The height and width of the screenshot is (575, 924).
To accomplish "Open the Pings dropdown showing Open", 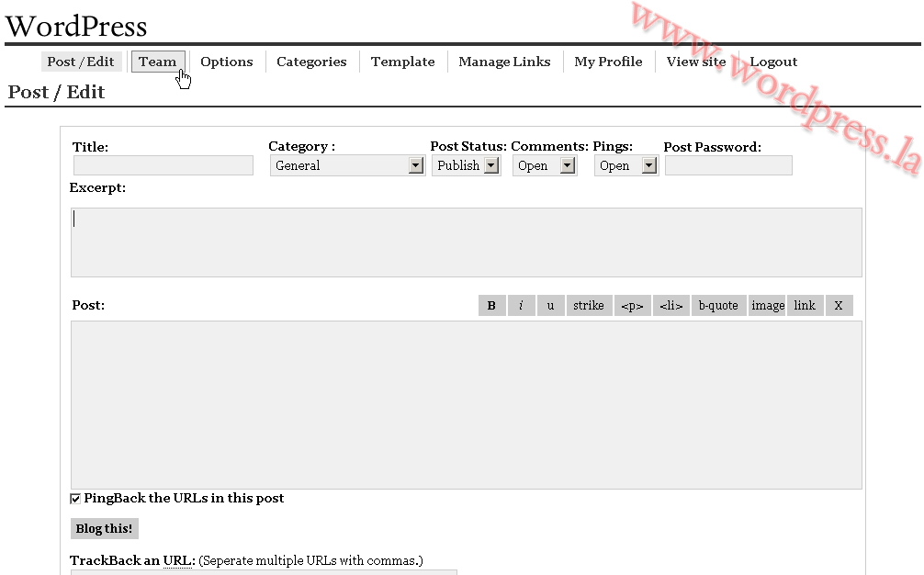I will click(625, 165).
